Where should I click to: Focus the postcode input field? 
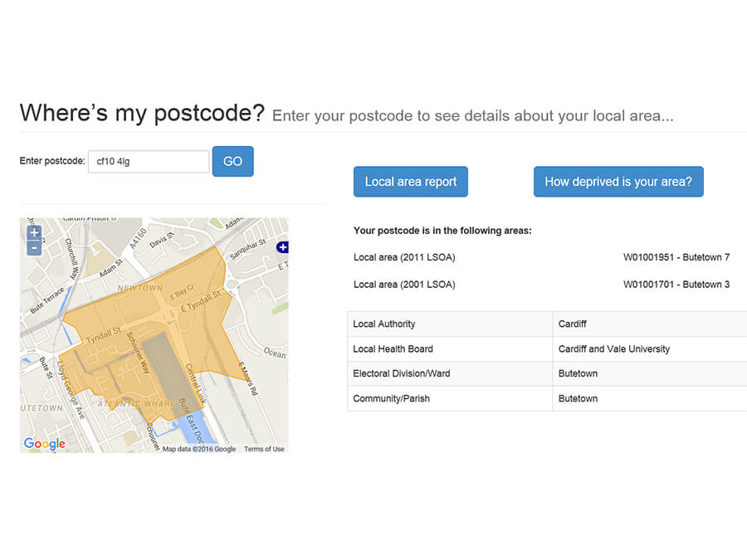click(149, 162)
